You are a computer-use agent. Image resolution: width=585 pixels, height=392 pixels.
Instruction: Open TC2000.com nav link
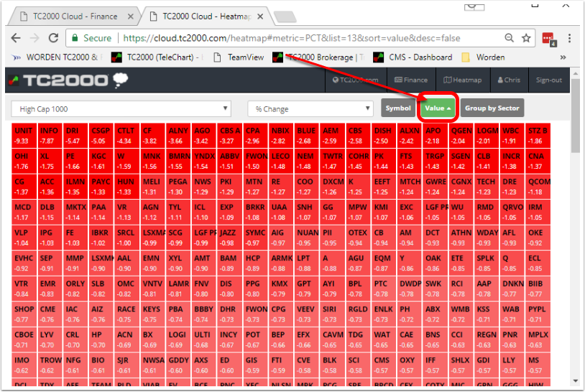355,80
